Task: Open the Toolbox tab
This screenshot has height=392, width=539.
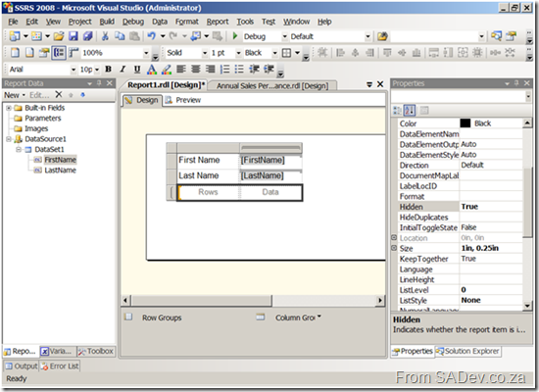Action: click(x=96, y=351)
